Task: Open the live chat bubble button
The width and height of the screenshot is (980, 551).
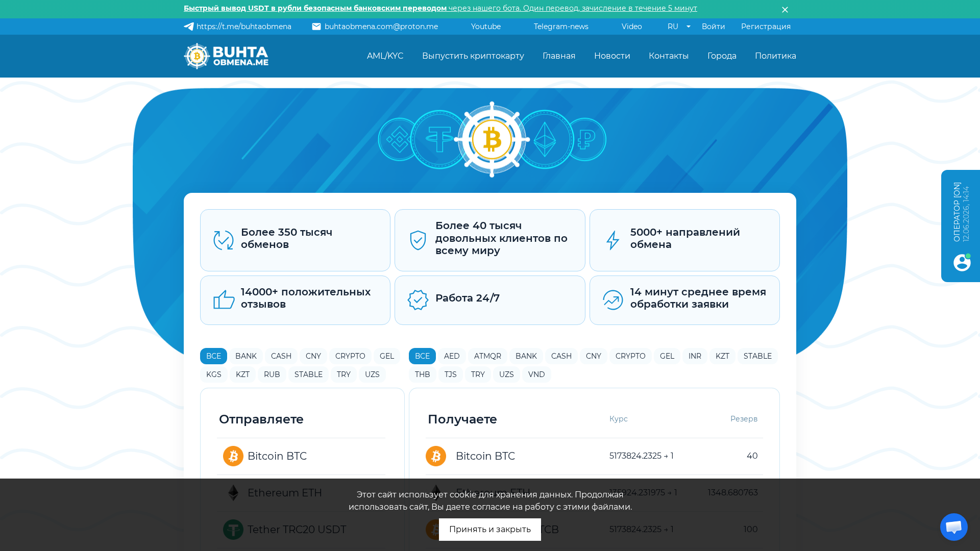Action: [x=953, y=527]
